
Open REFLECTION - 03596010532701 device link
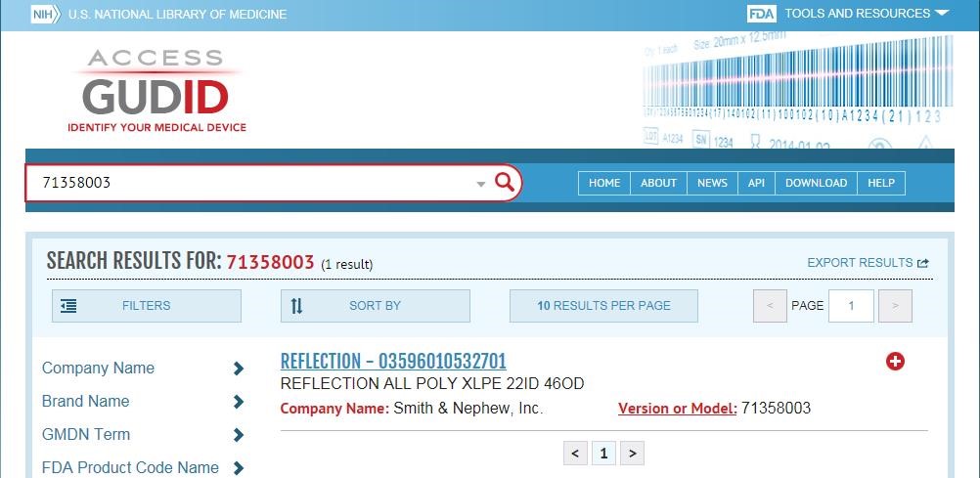click(x=393, y=362)
